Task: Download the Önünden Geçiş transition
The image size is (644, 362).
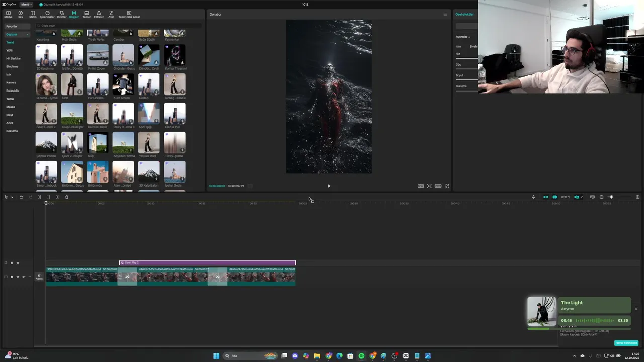Action: pyautogui.click(x=131, y=63)
